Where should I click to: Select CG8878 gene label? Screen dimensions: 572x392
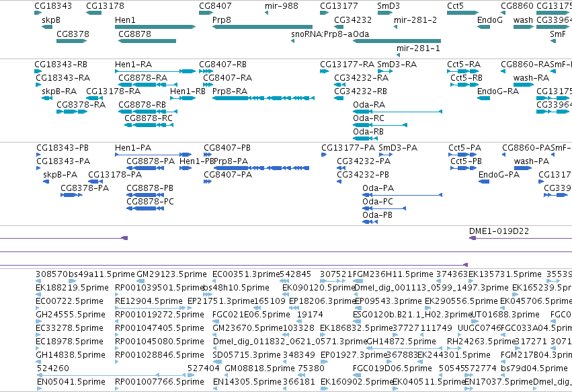point(134,34)
